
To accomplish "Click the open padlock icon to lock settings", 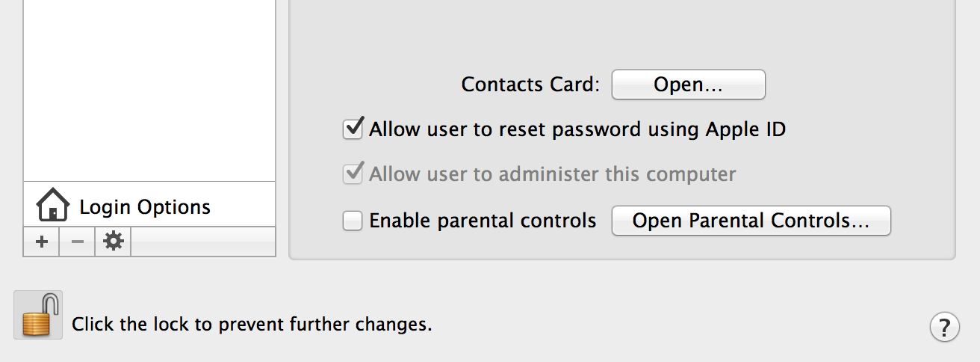I will click(x=38, y=315).
